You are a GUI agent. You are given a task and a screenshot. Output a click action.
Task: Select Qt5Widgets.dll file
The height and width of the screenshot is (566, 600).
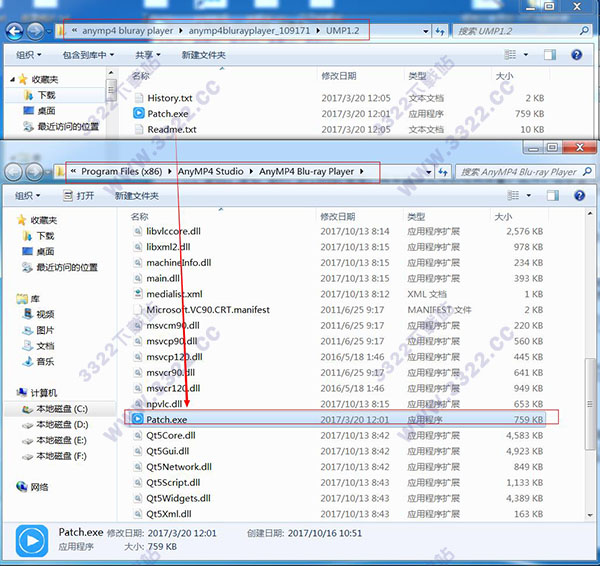[x=178, y=498]
